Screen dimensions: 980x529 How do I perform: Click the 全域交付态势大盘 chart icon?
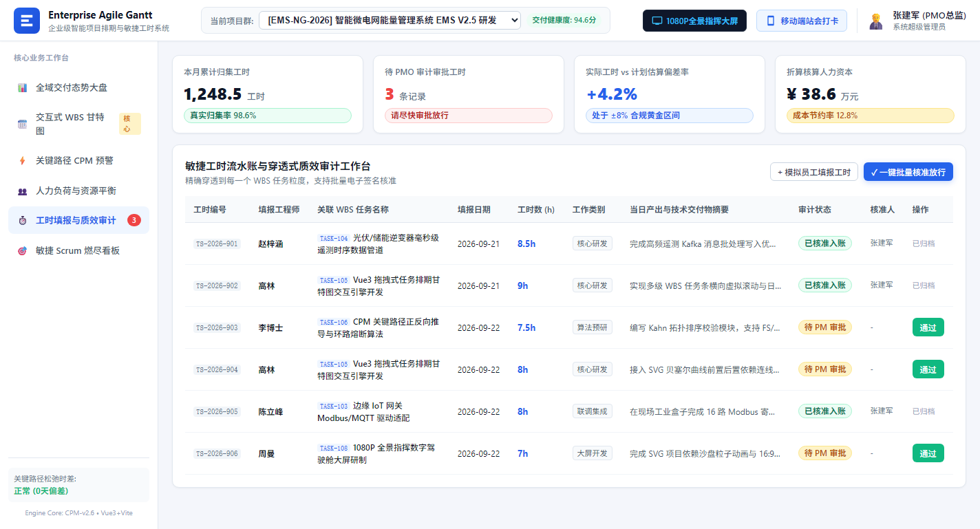(x=22, y=88)
